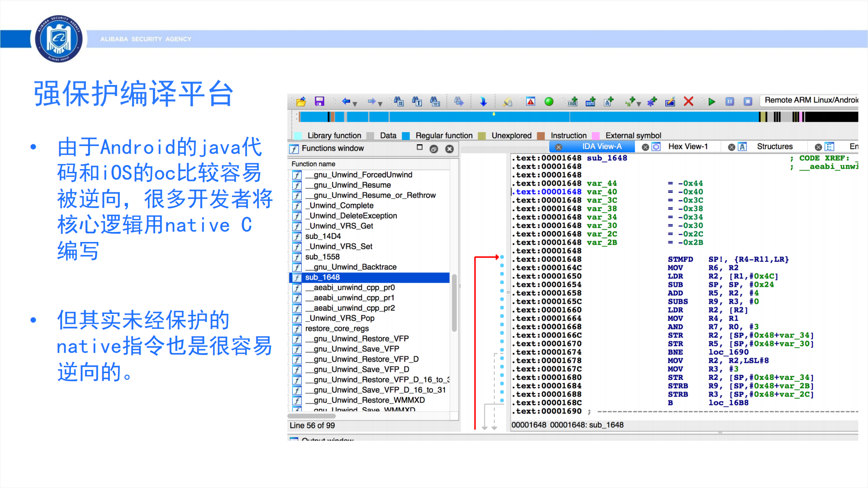868x488 pixels.
Task: Navigate back with the blue back arrow
Action: coord(346,101)
